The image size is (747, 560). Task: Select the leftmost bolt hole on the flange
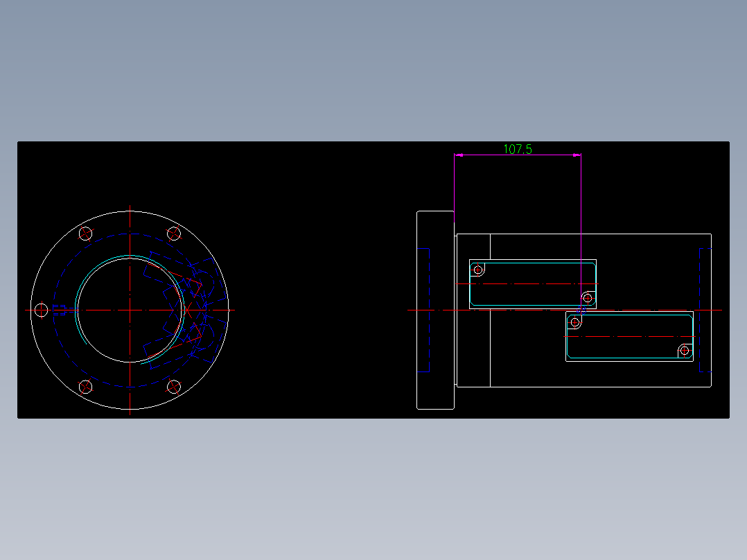[x=42, y=308]
